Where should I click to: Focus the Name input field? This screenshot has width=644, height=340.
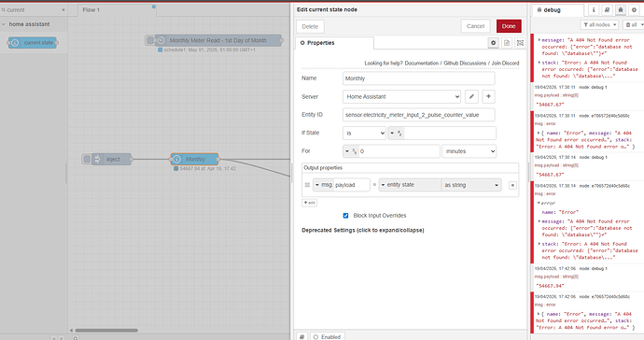tap(418, 78)
